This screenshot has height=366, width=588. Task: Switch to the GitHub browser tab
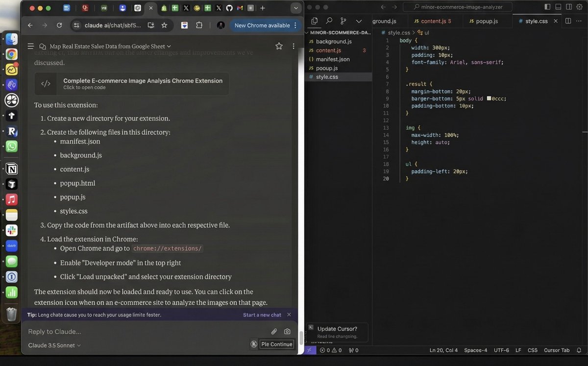point(229,8)
